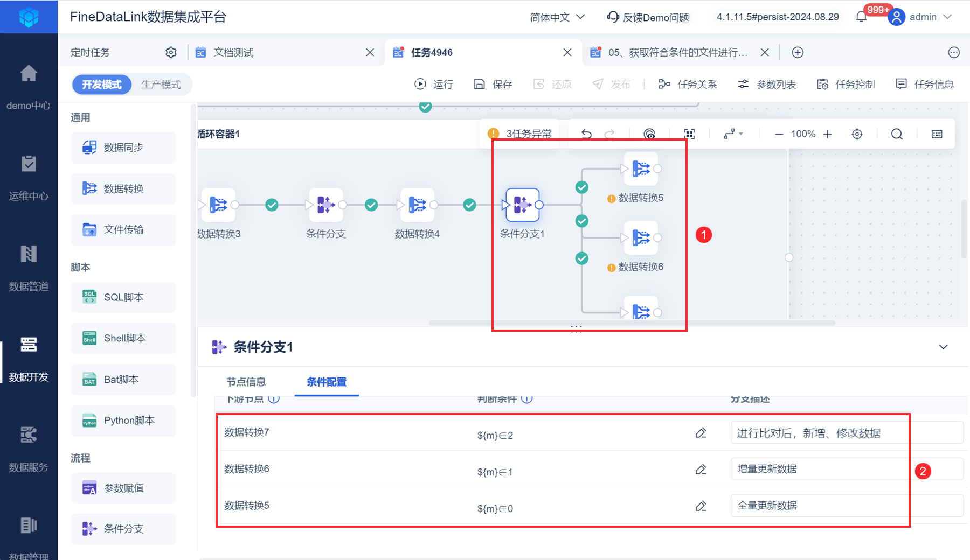Select the 参数赋值 component
Image resolution: width=970 pixels, height=560 pixels.
pyautogui.click(x=123, y=488)
